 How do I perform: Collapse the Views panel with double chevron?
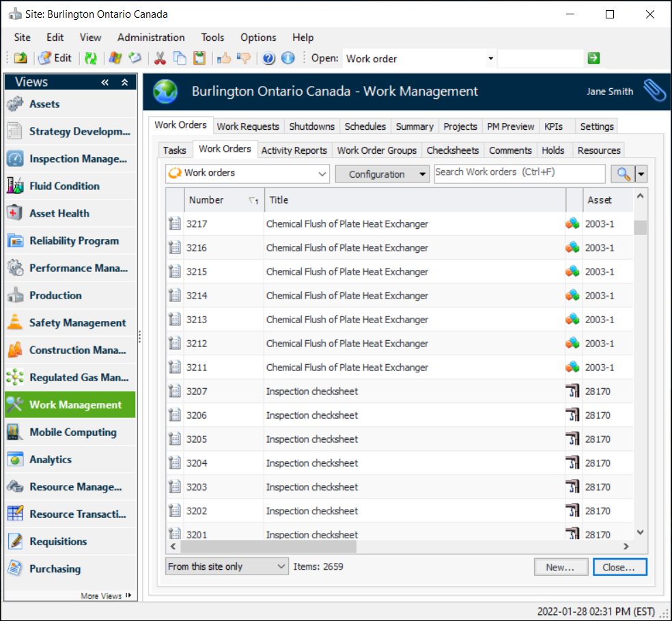(105, 83)
